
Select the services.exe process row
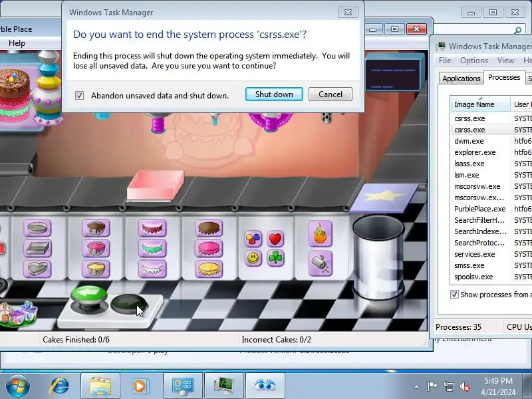491,254
